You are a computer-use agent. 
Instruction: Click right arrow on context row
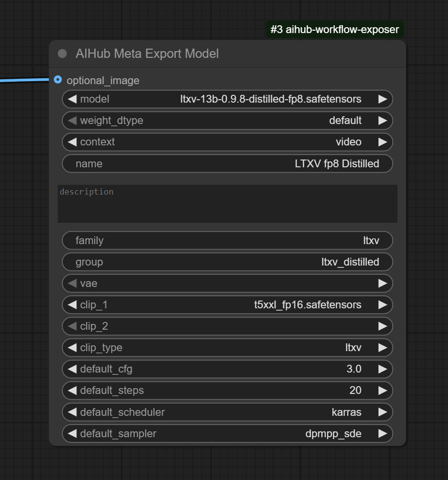tap(382, 142)
